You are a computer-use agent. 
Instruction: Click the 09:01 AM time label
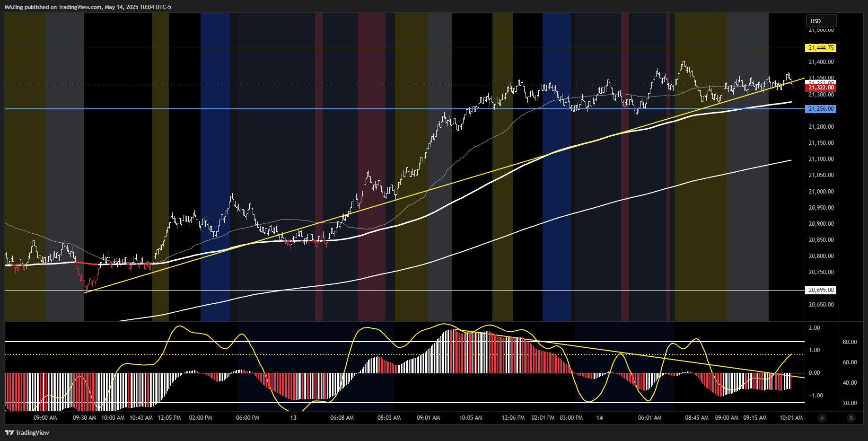click(x=429, y=418)
